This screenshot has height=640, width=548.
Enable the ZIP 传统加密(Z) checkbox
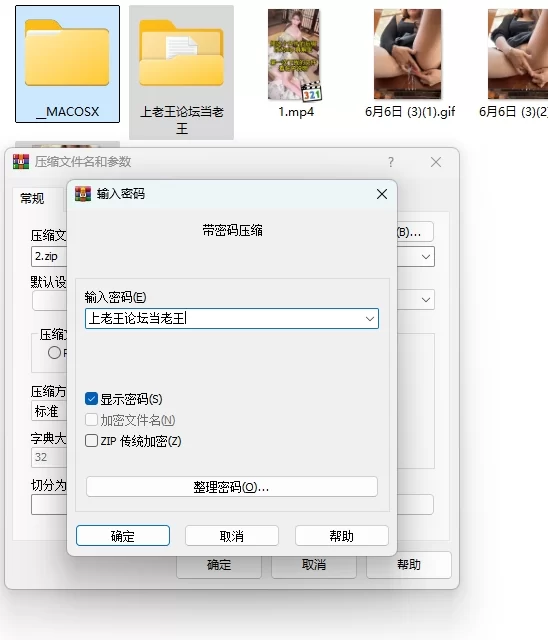click(x=91, y=441)
